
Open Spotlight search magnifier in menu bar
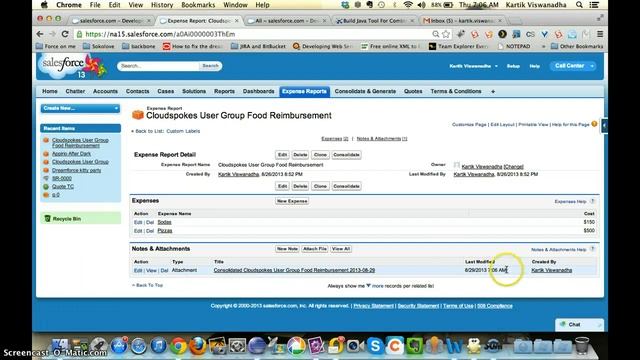579,5
